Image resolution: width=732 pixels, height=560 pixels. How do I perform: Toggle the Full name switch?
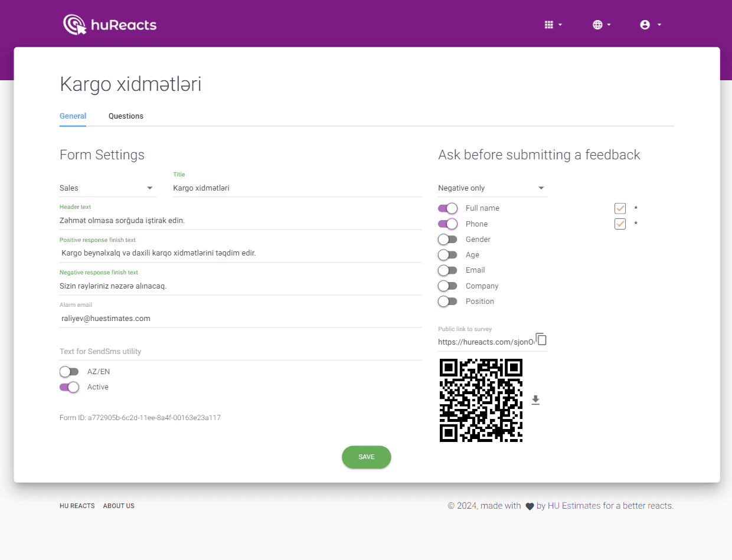point(448,208)
